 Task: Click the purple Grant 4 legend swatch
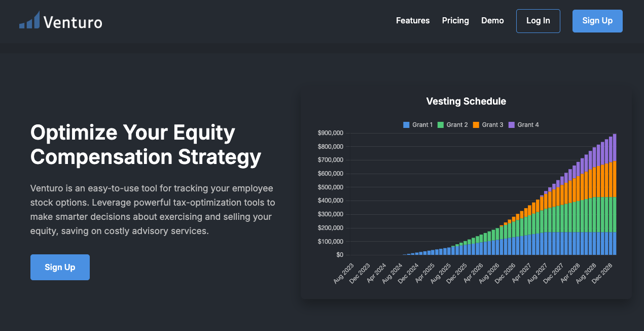(511, 125)
